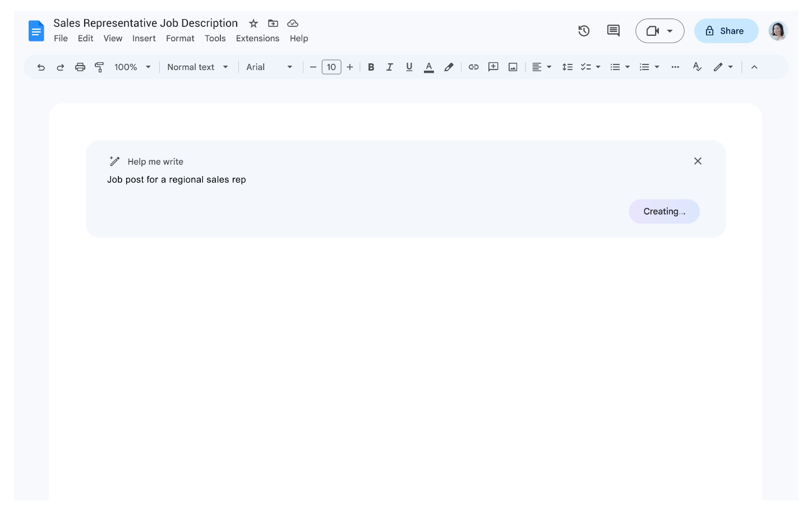Select the paint format tool
The width and height of the screenshot is (812, 510).
[x=99, y=67]
